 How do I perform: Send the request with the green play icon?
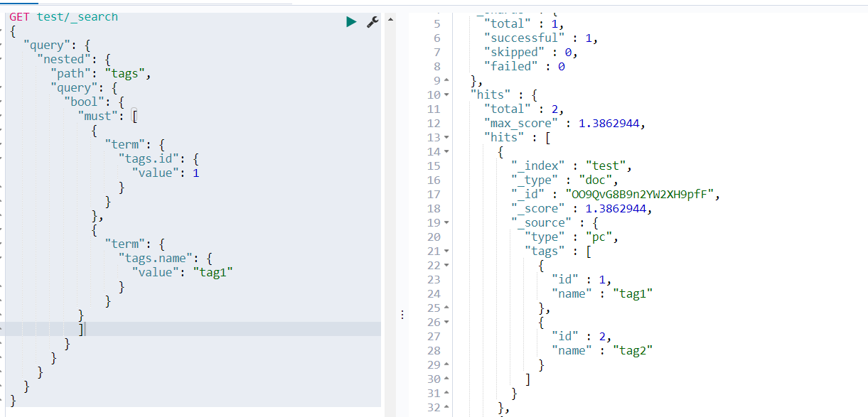pyautogui.click(x=351, y=22)
